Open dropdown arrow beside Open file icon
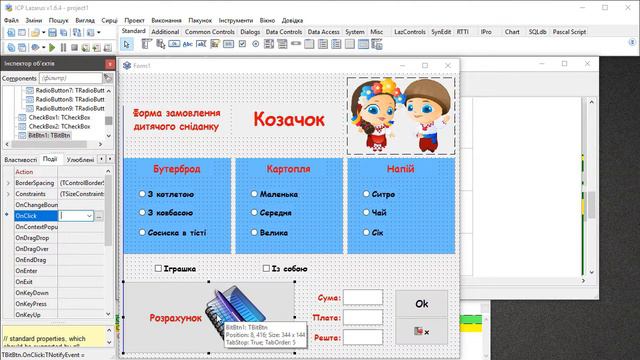This screenshot has height=360, width=640. pyautogui.click(x=43, y=33)
